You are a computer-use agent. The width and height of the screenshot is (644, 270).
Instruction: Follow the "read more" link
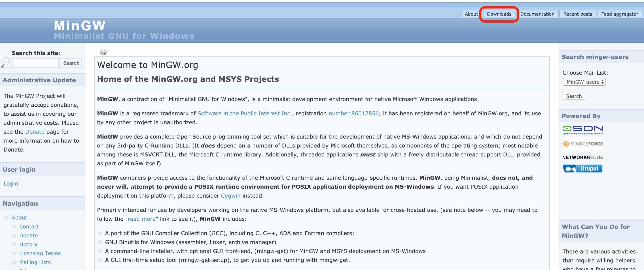click(x=142, y=219)
